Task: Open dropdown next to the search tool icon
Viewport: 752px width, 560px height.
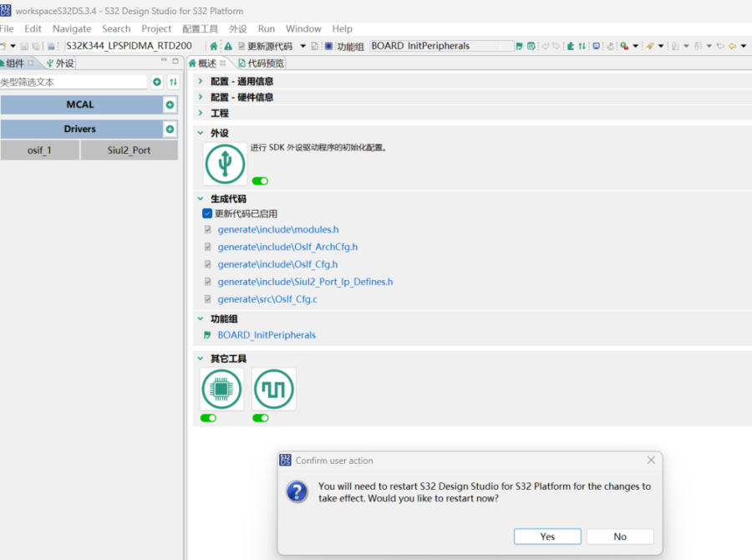Action: 636,46
